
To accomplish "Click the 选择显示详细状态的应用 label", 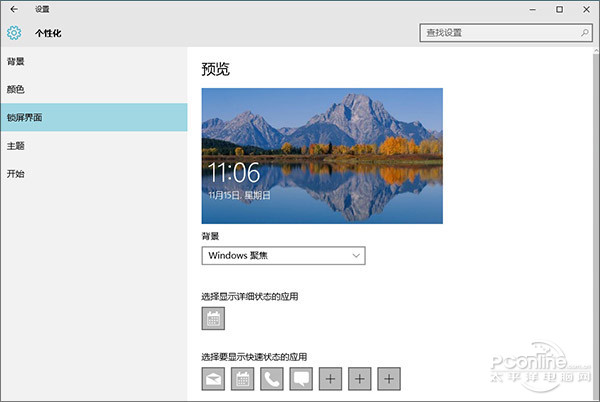I will [250, 296].
